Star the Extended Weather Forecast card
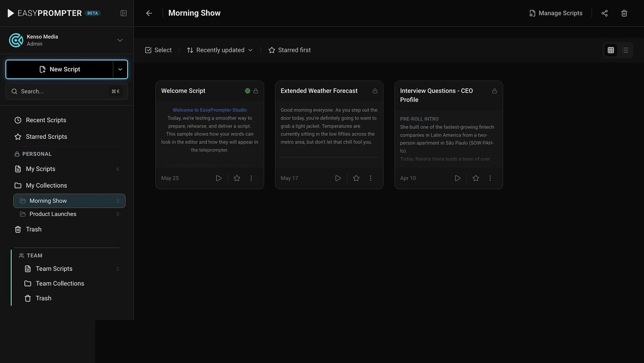This screenshot has width=644, height=363. point(356,178)
